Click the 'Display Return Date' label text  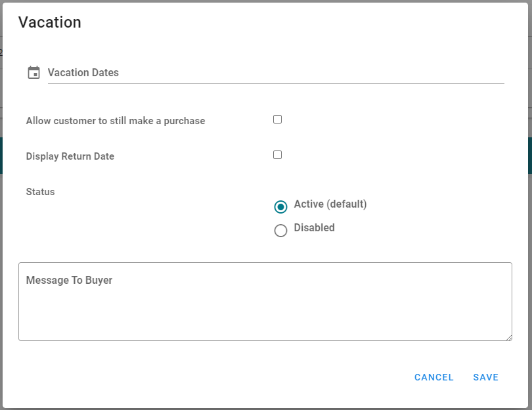[70, 156]
